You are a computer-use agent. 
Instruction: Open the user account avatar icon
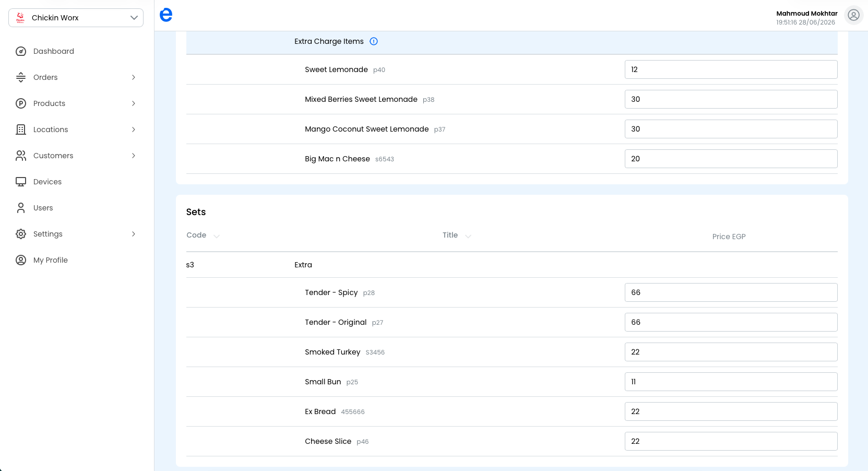(x=853, y=15)
